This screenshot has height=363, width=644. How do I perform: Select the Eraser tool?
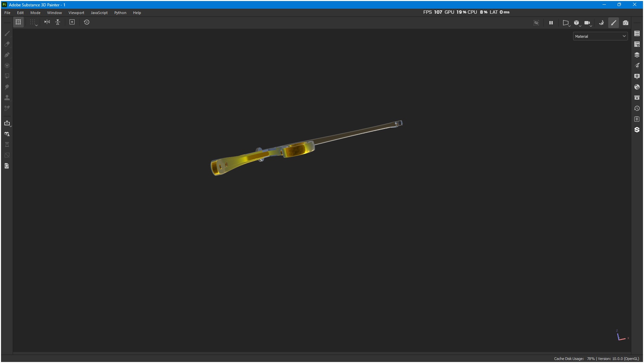[x=7, y=44]
